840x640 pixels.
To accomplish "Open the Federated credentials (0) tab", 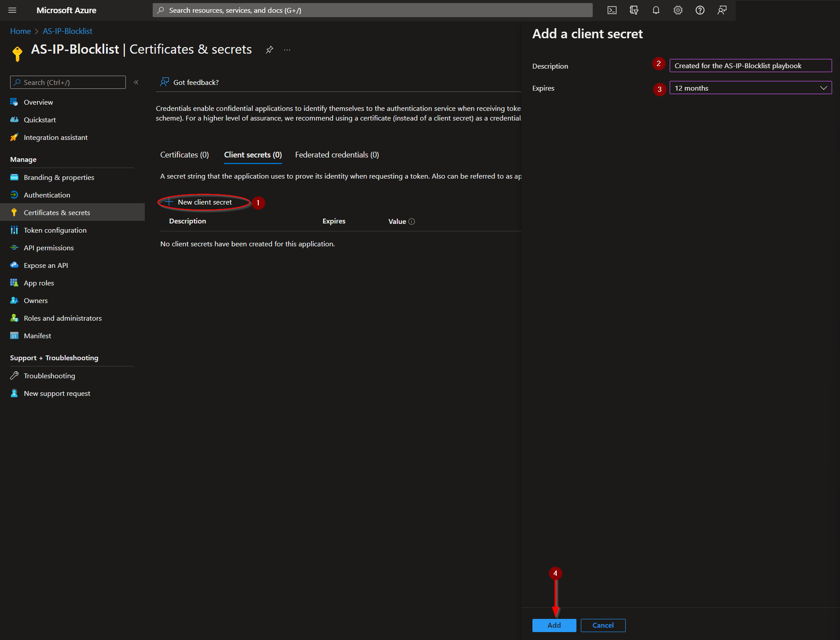I will click(x=337, y=155).
